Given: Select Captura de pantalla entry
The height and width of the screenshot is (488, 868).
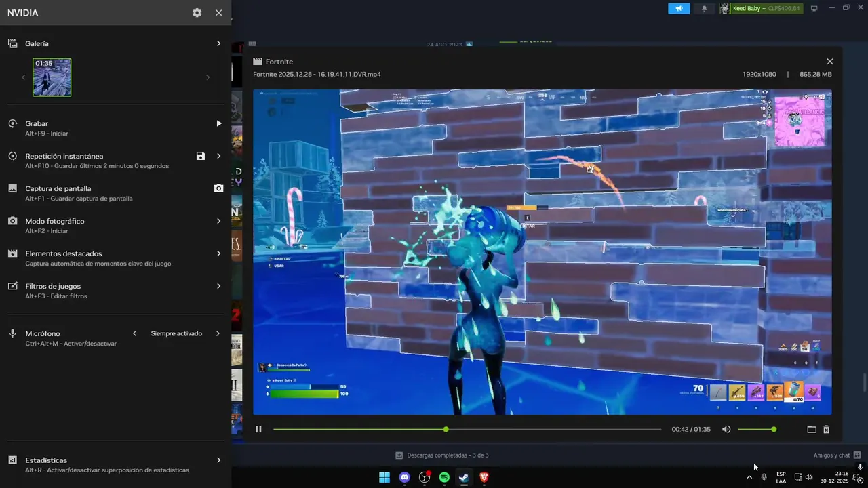Looking at the screenshot, I should point(115,193).
